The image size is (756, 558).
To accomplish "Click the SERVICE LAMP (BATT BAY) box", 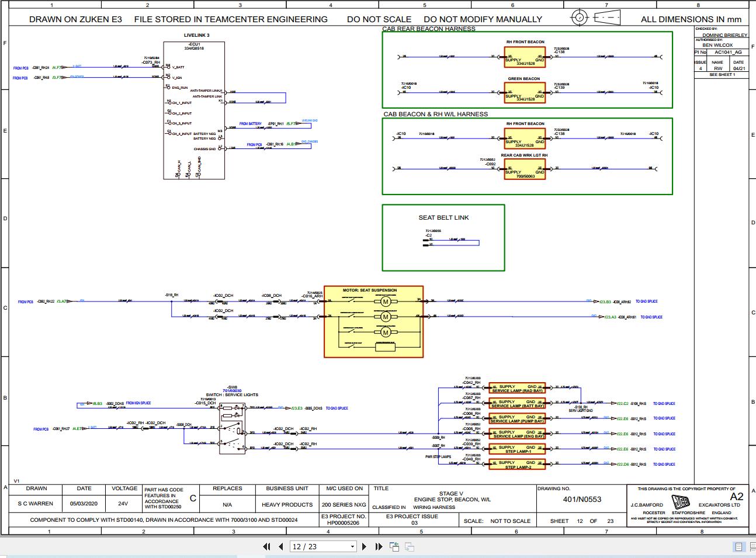I will (517, 404).
